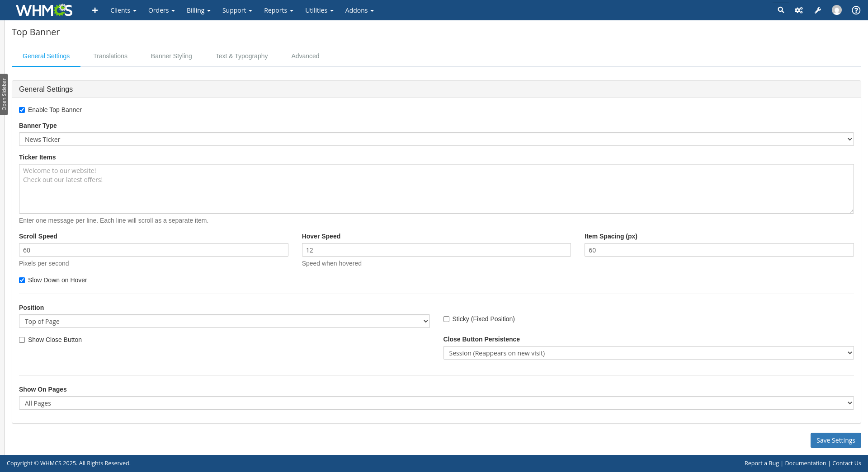Click the Save Settings button
Viewport: 868px width, 472px height.
click(835, 440)
